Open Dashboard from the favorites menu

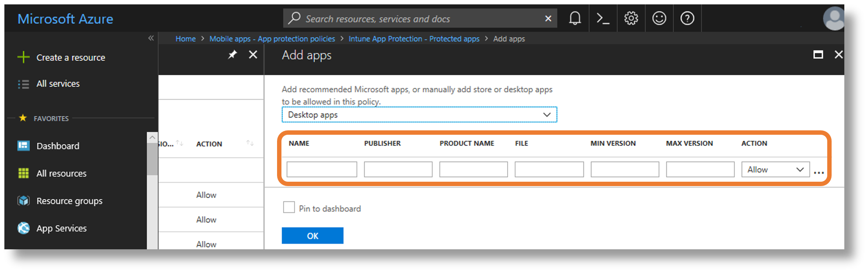tap(57, 146)
